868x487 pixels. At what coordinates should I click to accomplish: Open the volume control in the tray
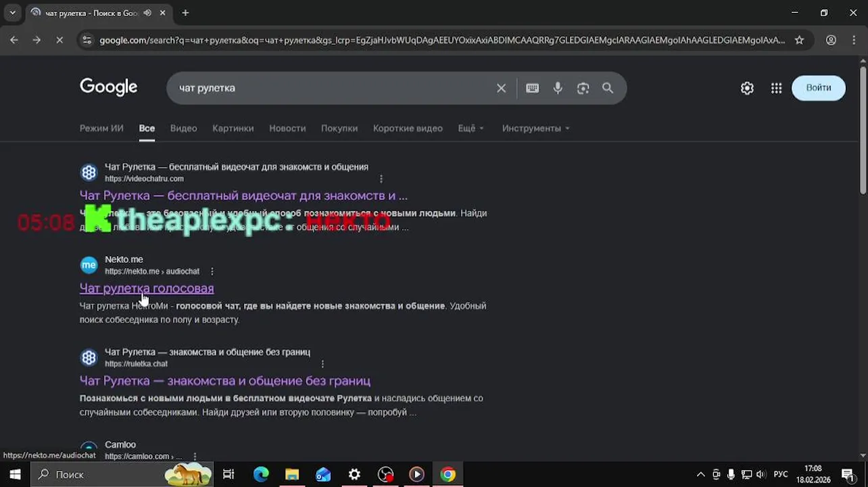pos(761,474)
